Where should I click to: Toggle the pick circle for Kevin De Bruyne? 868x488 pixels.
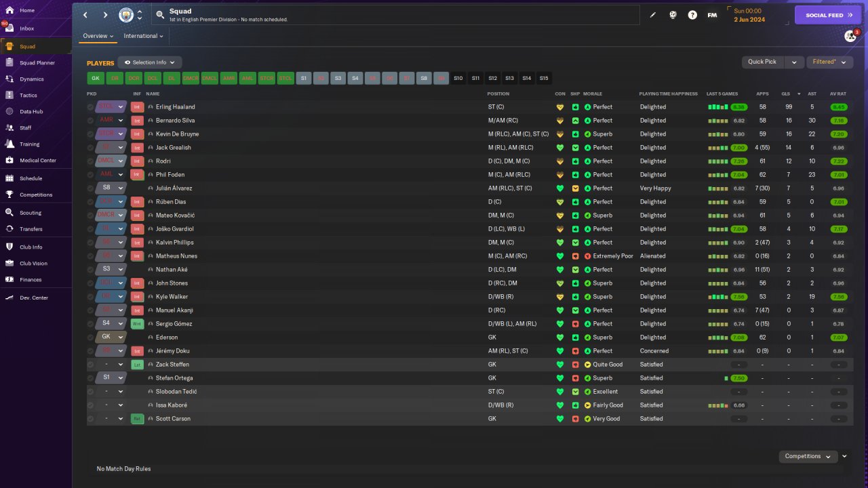pyautogui.click(x=91, y=134)
